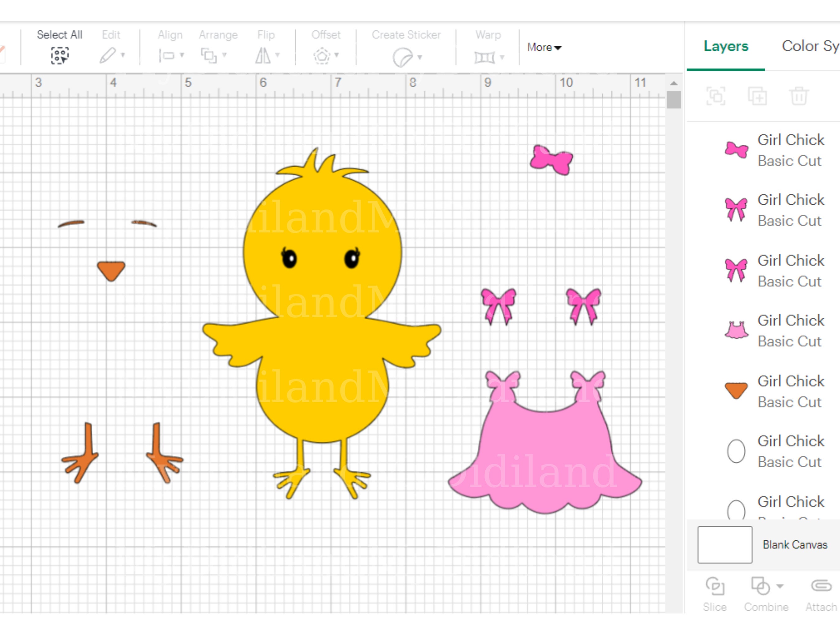Select the topmost Girl Chick bow layer
This screenshot has height=630, width=840.
point(736,149)
